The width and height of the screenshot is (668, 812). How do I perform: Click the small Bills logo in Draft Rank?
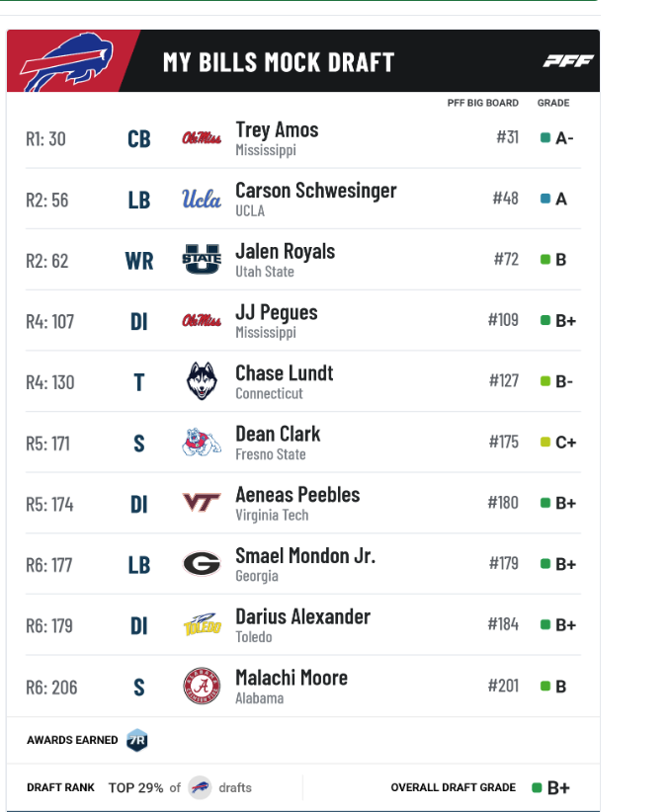(200, 787)
